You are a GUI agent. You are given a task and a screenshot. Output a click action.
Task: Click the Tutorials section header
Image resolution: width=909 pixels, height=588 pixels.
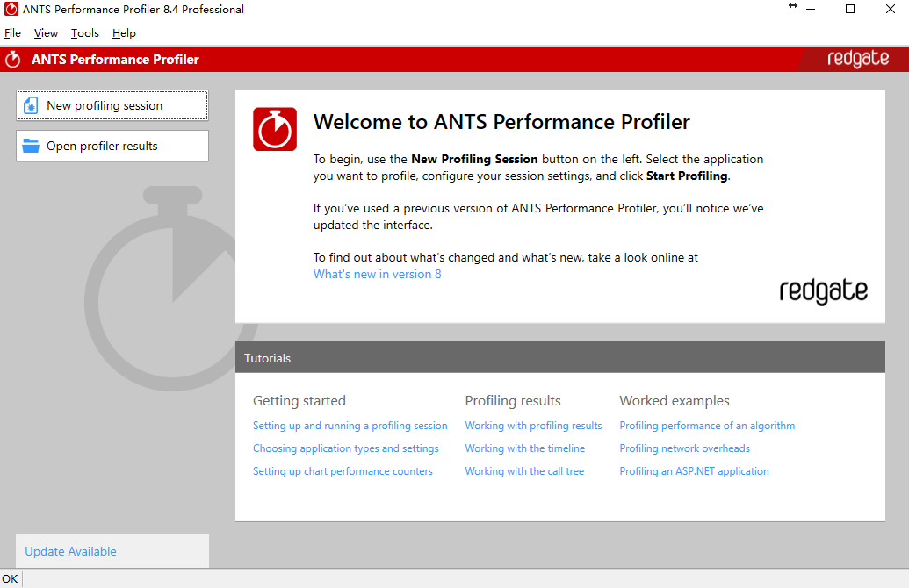(560, 357)
